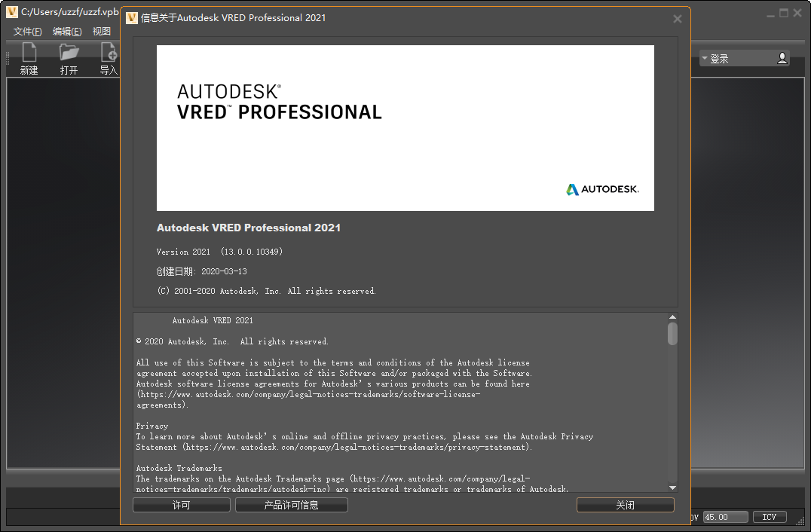811x532 pixels.
Task: Click the FOV value field showing 45.00
Action: [724, 517]
